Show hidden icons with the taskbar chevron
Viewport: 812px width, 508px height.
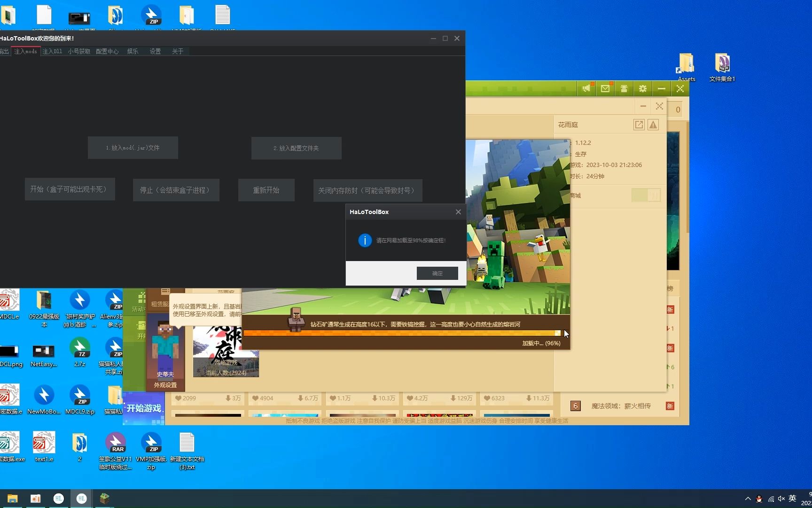[x=749, y=499]
